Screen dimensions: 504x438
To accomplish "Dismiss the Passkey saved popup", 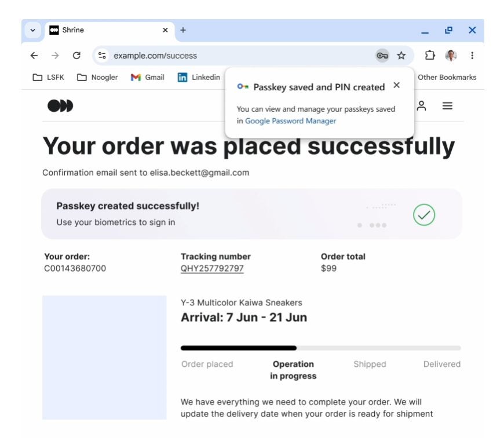I will 397,85.
